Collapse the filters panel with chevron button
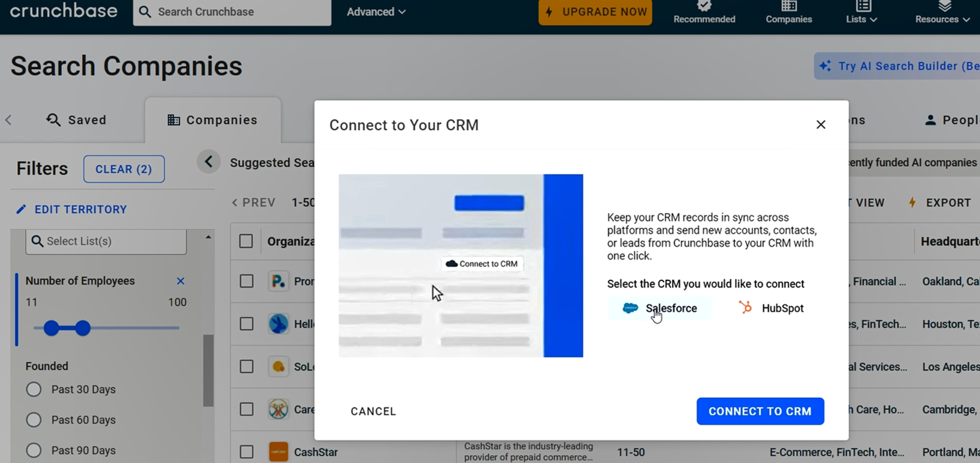This screenshot has height=463, width=980. coord(208,162)
